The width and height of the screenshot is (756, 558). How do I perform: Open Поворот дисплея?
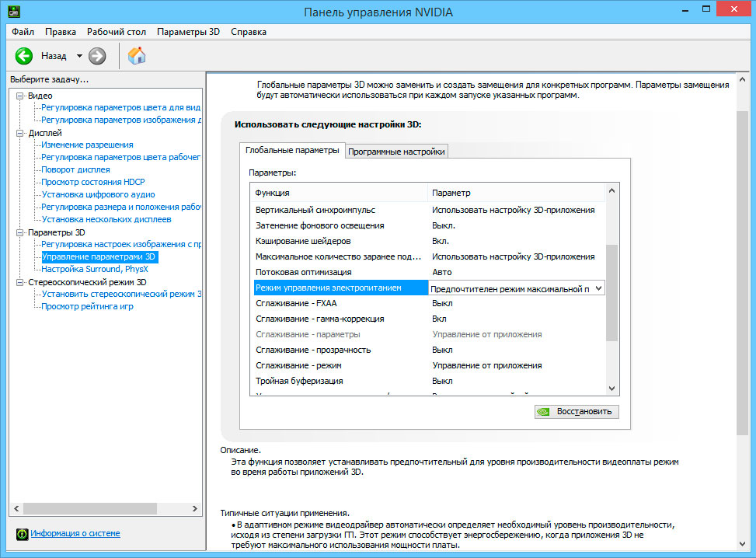point(75,169)
